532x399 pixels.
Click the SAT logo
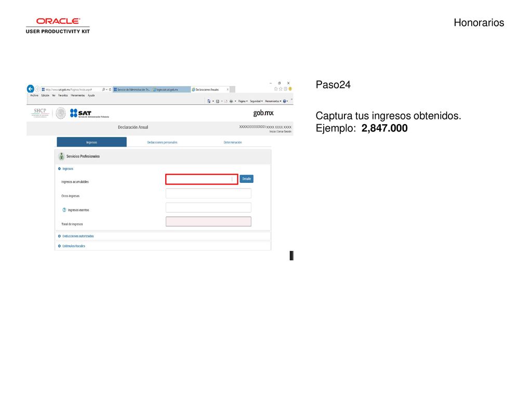pos(89,113)
